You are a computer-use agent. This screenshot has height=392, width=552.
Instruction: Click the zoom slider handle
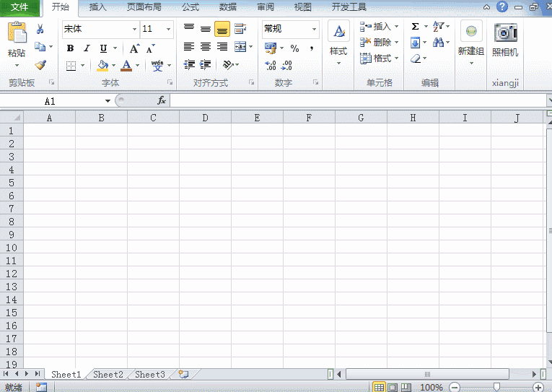point(496,387)
